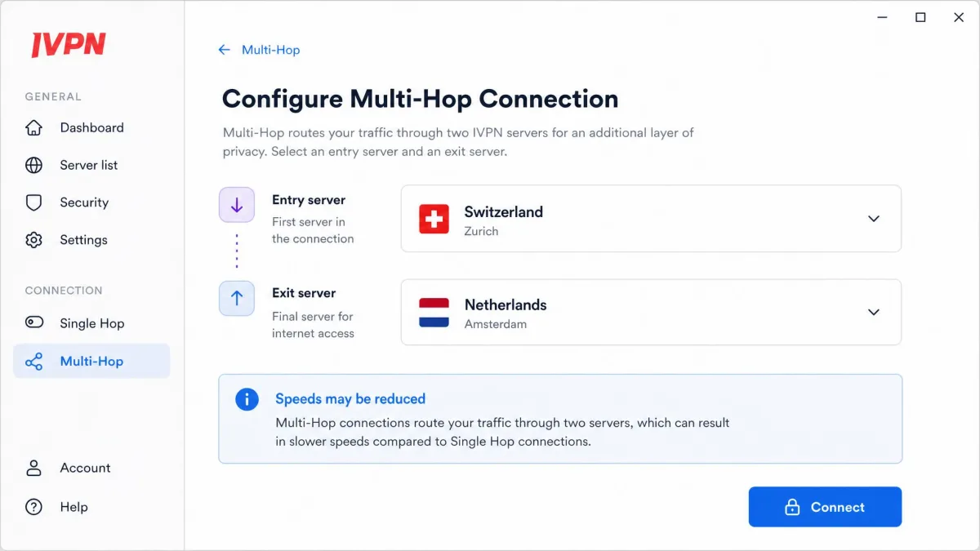Click the Single Hop toggle-shaped icon

pyautogui.click(x=33, y=322)
